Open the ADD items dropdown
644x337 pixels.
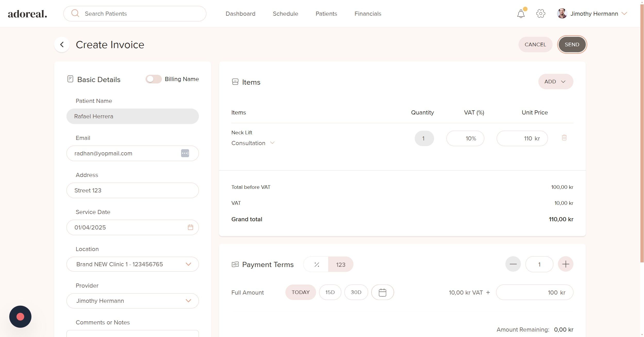pos(555,82)
